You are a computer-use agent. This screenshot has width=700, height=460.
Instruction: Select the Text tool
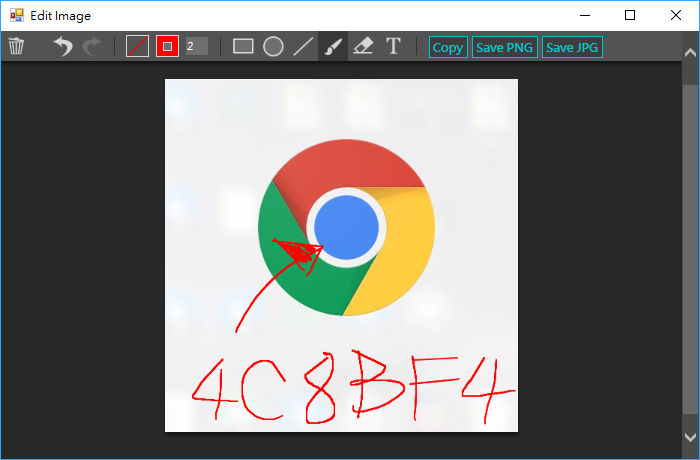(x=393, y=46)
